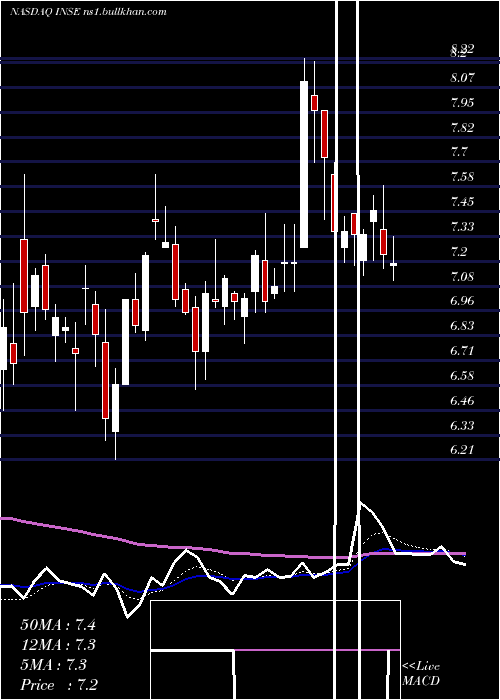Screen dimensions: 500x700
Task: Click the 7.45 price axis label
Action: click(462, 202)
